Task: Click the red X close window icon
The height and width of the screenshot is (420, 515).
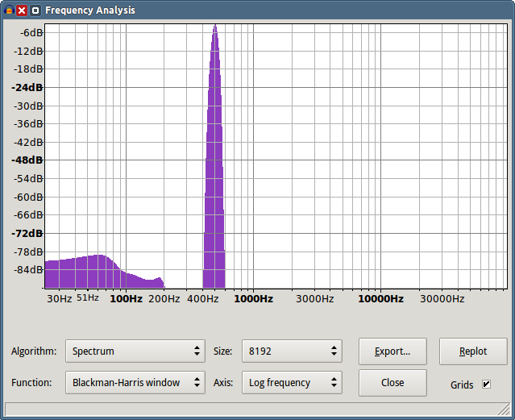Action: [22, 10]
